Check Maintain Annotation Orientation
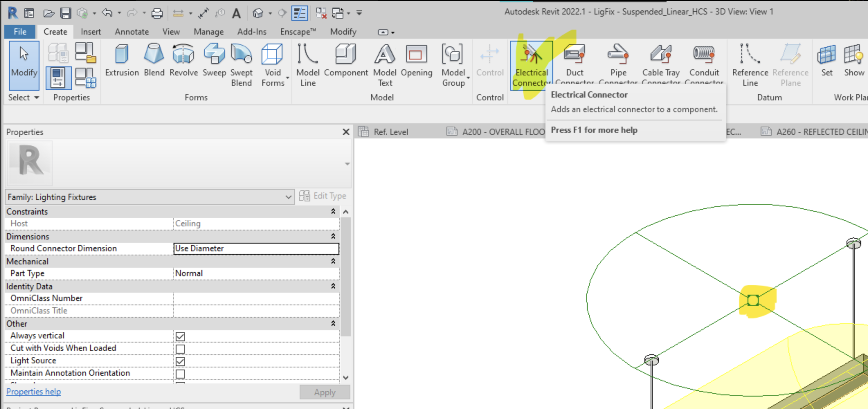Viewport: 868px width, 409px height. 180,374
